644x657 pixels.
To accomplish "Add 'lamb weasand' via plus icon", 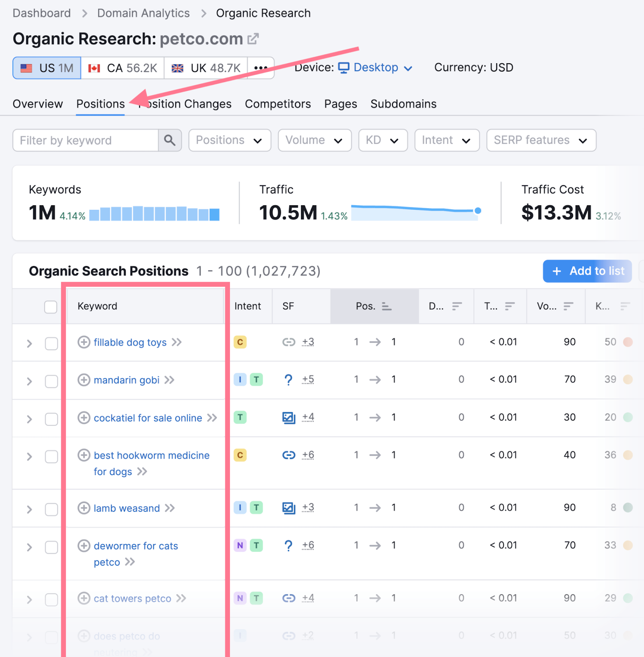I will tap(84, 508).
